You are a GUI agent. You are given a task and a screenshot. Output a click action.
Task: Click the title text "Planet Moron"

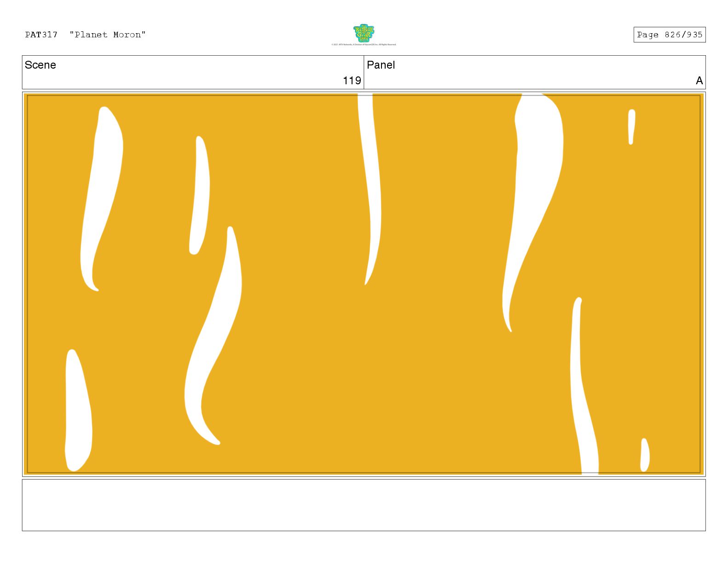coord(108,35)
